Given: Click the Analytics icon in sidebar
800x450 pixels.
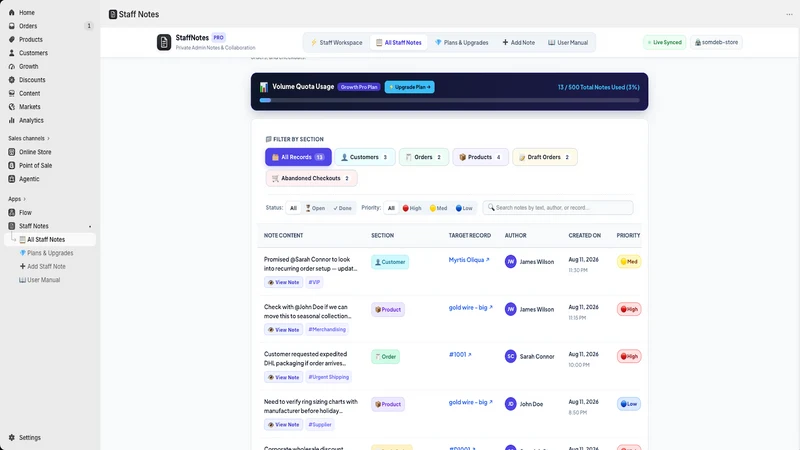Looking at the screenshot, I should 12,120.
